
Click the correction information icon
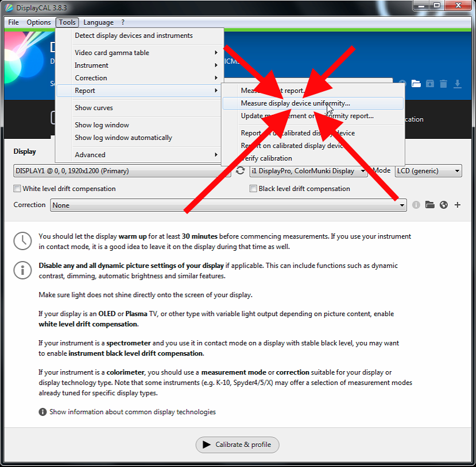coord(416,205)
